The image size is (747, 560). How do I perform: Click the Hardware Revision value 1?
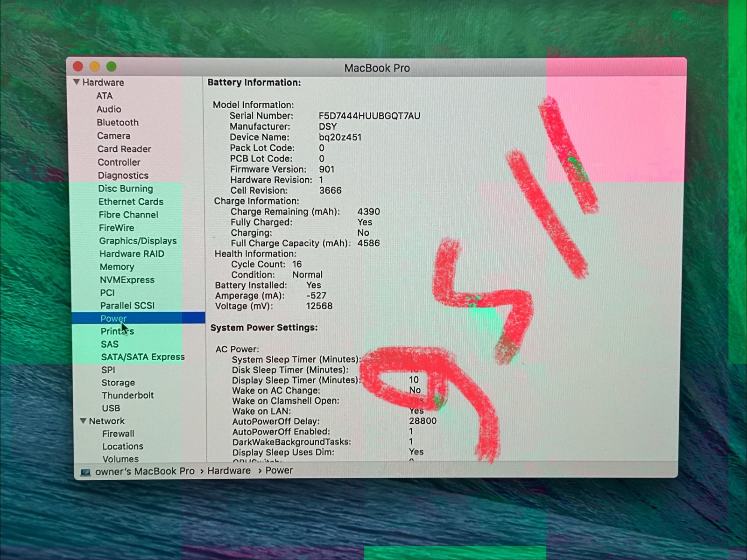tap(321, 180)
